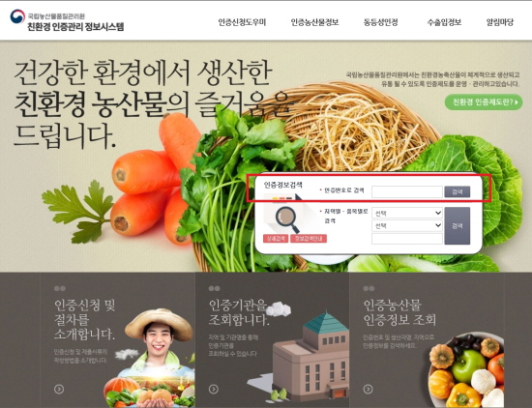Open the arrow icon under 인증신청 및 절차 card
Image resolution: width=532 pixels, height=408 pixels.
[x=59, y=389]
